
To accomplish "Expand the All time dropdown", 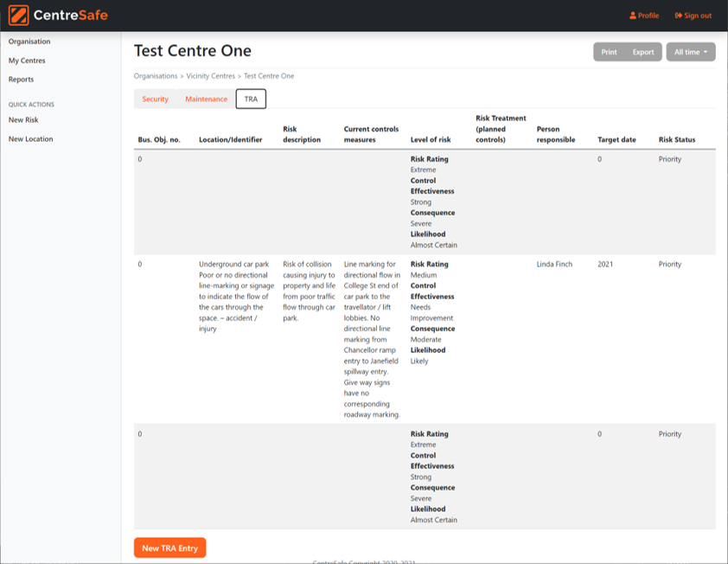I will [x=691, y=52].
